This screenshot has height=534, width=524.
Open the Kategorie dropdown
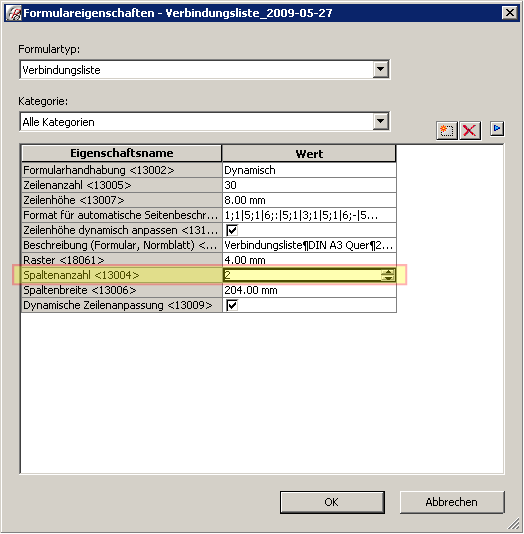click(x=381, y=121)
